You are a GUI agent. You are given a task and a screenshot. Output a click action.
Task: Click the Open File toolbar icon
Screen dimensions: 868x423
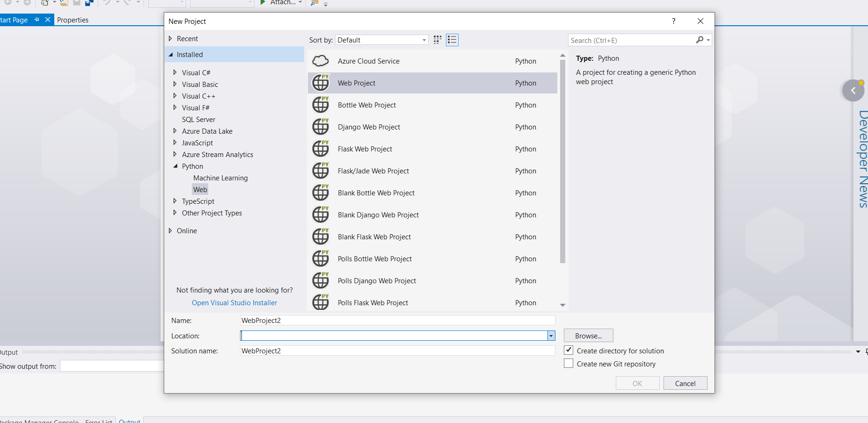click(x=64, y=3)
